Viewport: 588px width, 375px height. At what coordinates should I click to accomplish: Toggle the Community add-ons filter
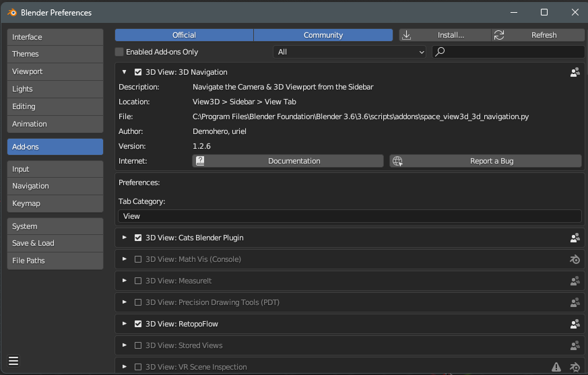click(x=323, y=35)
